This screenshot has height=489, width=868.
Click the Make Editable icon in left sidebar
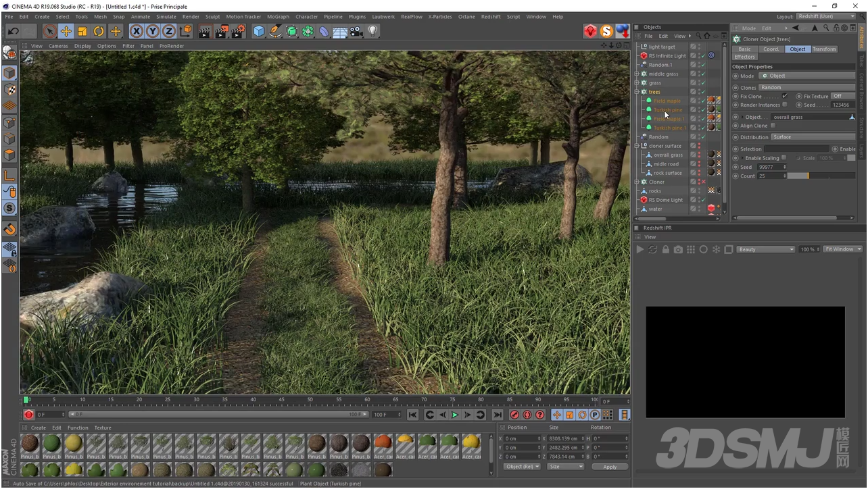[x=9, y=52]
